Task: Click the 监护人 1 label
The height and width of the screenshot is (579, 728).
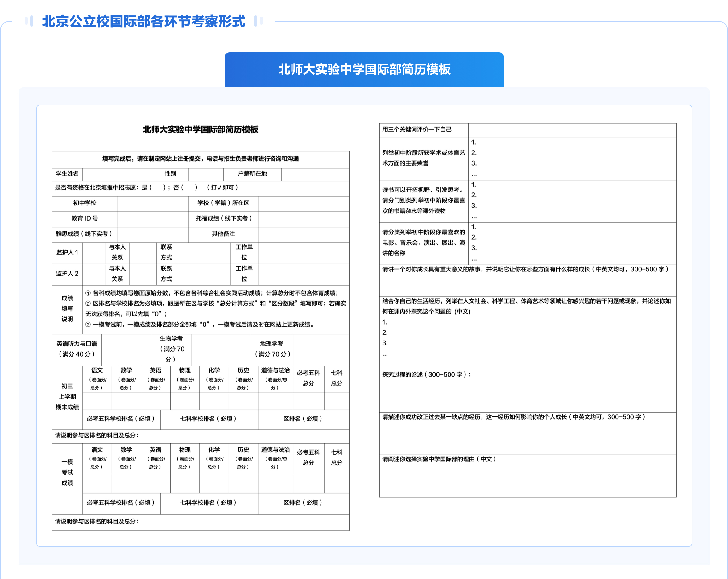Action: pyautogui.click(x=67, y=253)
